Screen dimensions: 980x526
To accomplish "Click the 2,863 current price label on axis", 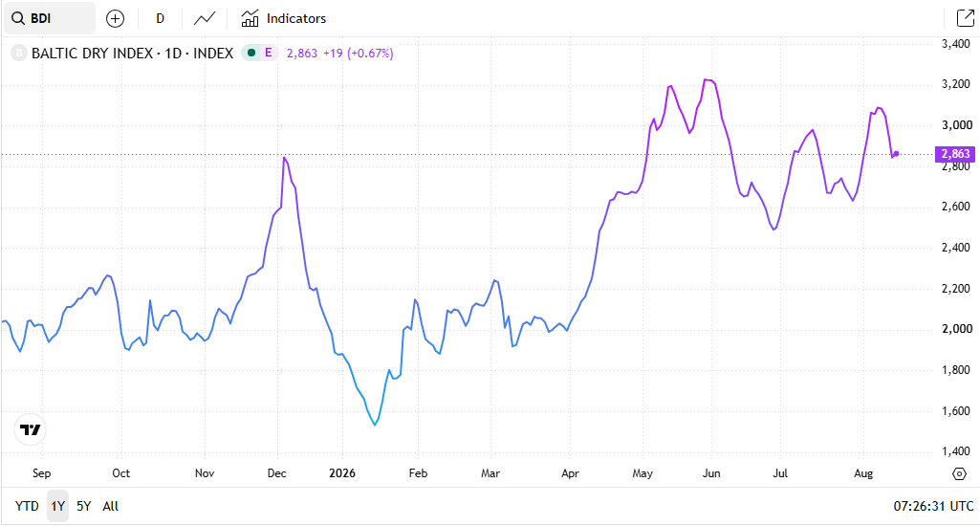I will coord(955,154).
